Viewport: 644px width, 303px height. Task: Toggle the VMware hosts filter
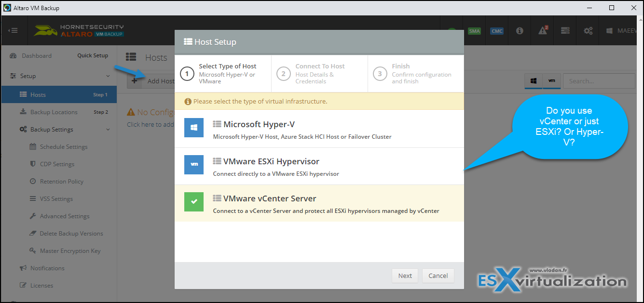[x=551, y=81]
